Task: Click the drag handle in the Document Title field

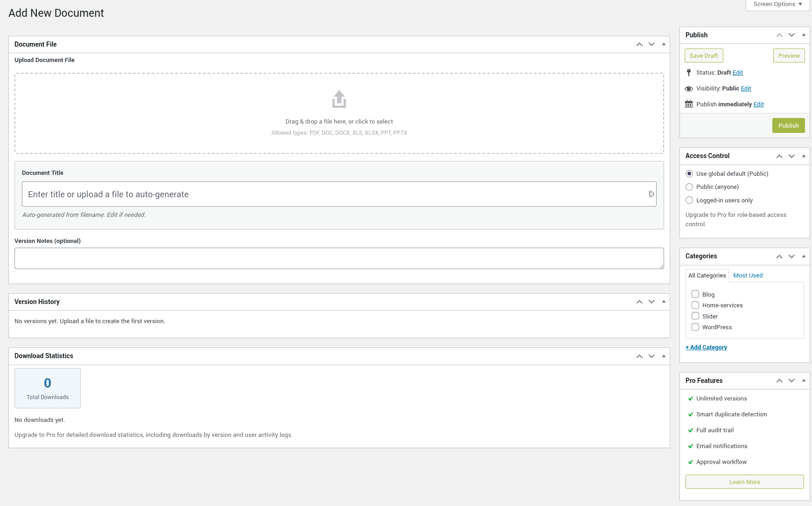Action: tap(651, 194)
